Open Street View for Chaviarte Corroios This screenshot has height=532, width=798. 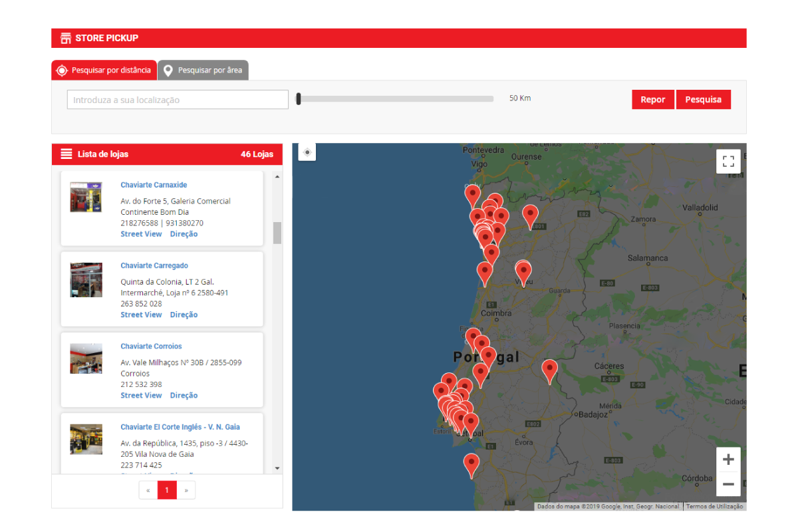coord(141,395)
